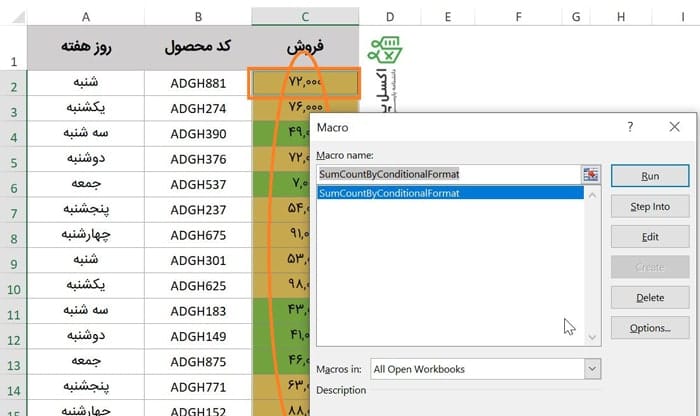Click the macro list scroll up arrow
This screenshot has width=700, height=416.
(592, 195)
